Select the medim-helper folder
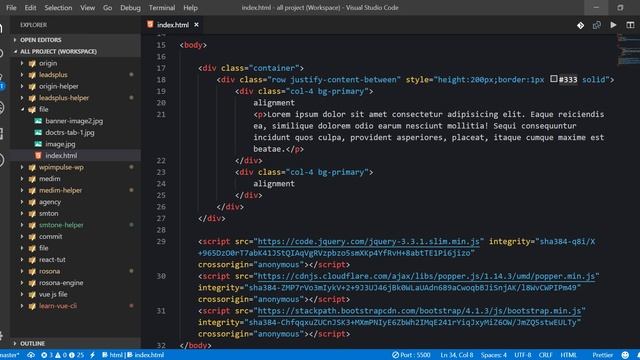640x360 pixels. 60,190
